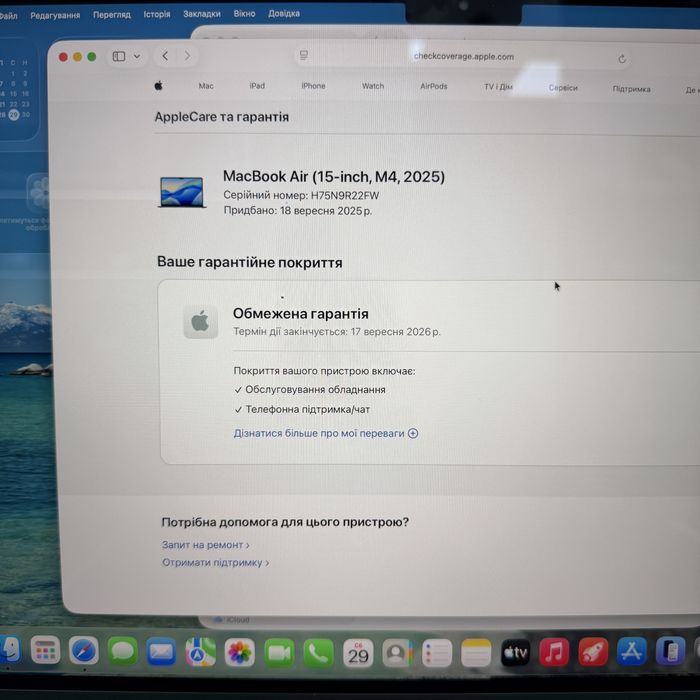The image size is (700, 700).
Task: Open Launchpad from the Dock
Action: tap(45, 650)
